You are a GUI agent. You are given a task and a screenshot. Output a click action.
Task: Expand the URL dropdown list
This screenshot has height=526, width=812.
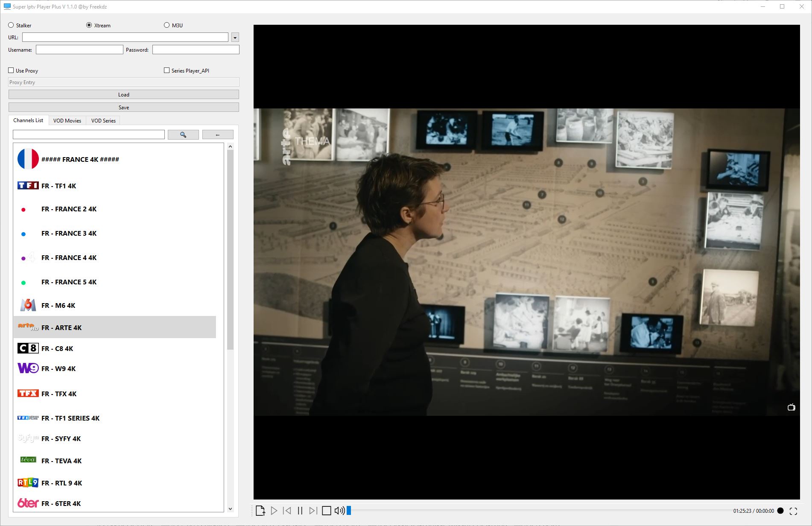coord(235,38)
